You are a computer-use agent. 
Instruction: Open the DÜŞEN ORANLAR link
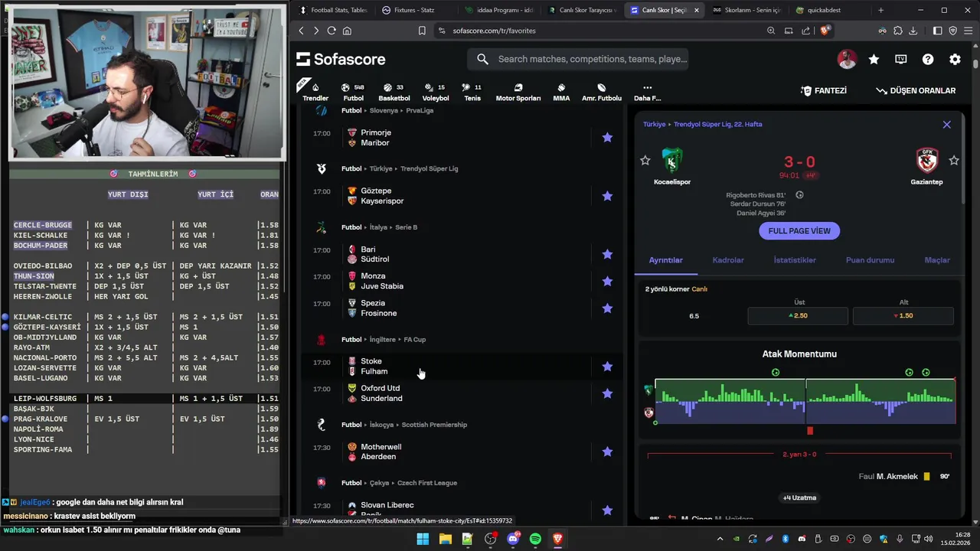(916, 90)
